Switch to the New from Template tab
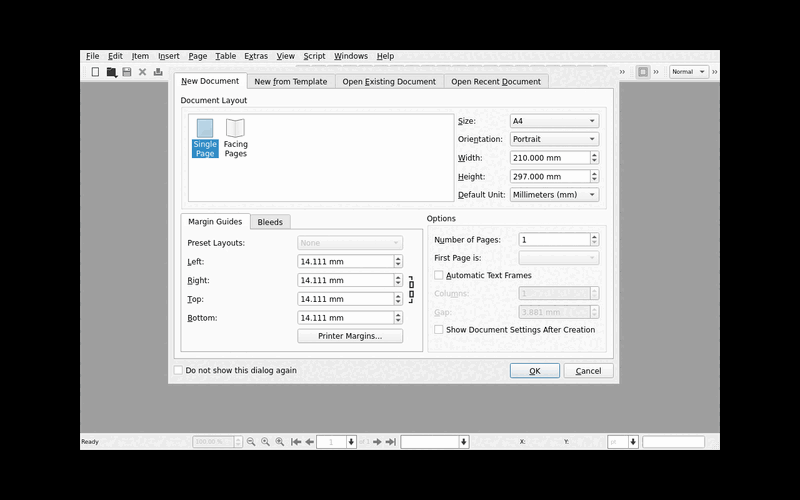This screenshot has width=800, height=500. (291, 82)
